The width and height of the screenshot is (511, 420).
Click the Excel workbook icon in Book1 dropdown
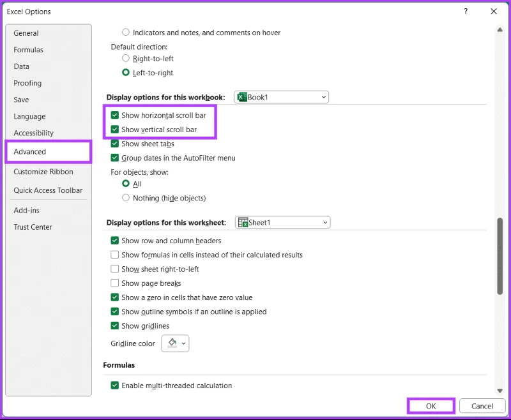click(x=242, y=97)
